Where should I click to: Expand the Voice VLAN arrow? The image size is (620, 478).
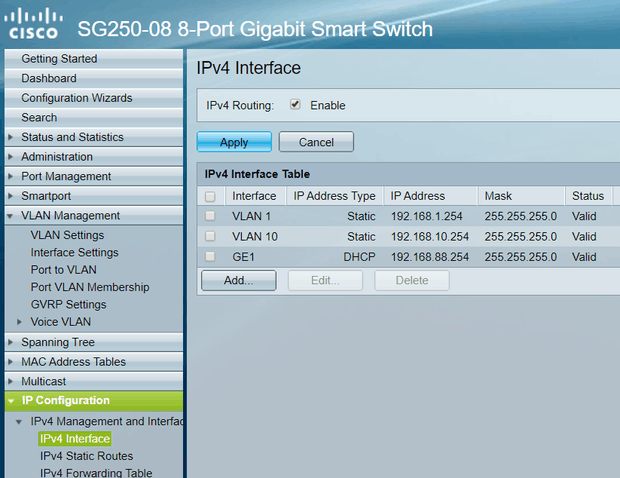coord(19,322)
